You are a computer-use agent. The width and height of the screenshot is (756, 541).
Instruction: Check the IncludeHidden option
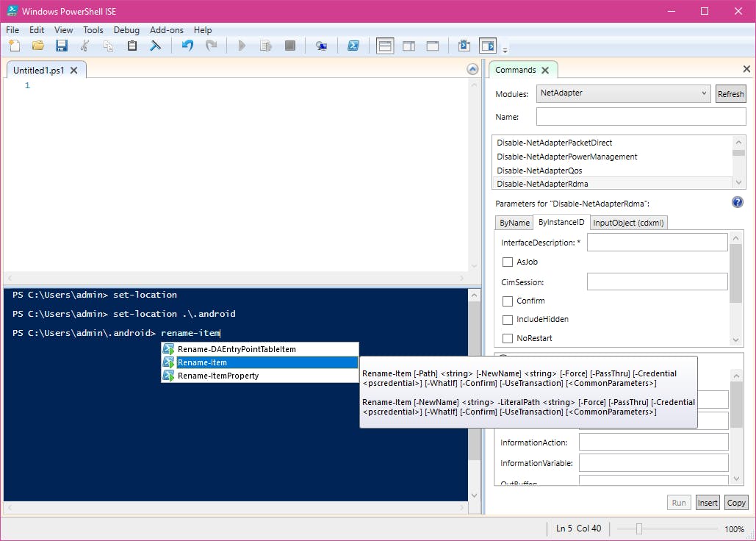[508, 320]
